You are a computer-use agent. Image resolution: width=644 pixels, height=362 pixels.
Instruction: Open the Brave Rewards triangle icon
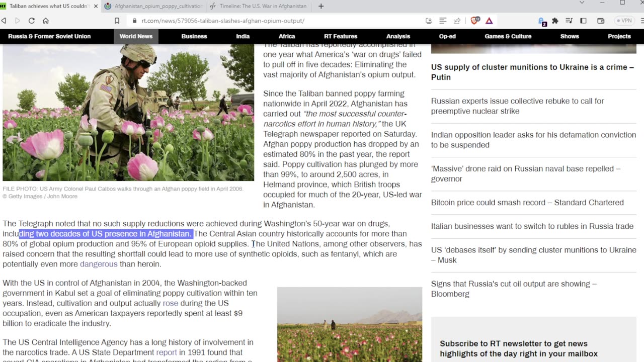(489, 21)
